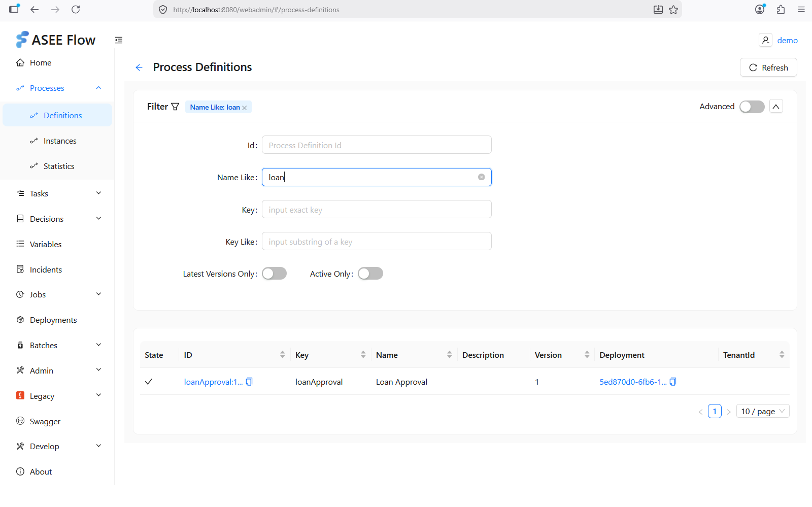Sort the table by the TenantId column sorter

[x=782, y=355]
